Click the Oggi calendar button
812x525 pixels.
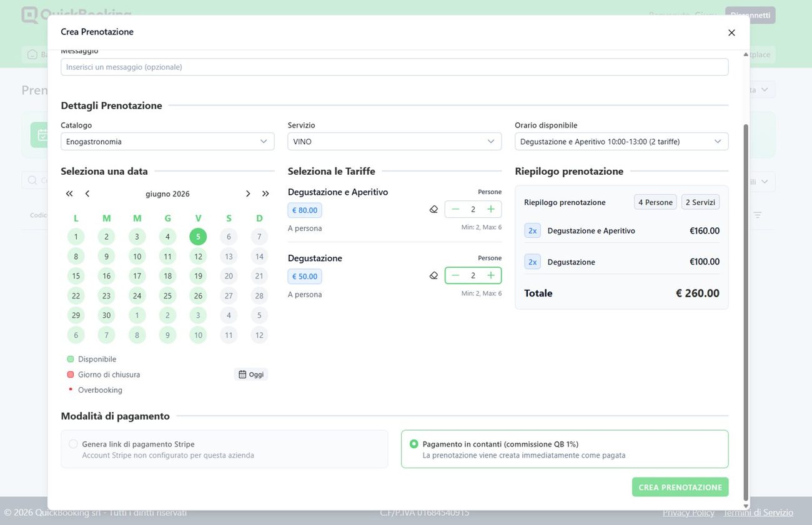(251, 375)
